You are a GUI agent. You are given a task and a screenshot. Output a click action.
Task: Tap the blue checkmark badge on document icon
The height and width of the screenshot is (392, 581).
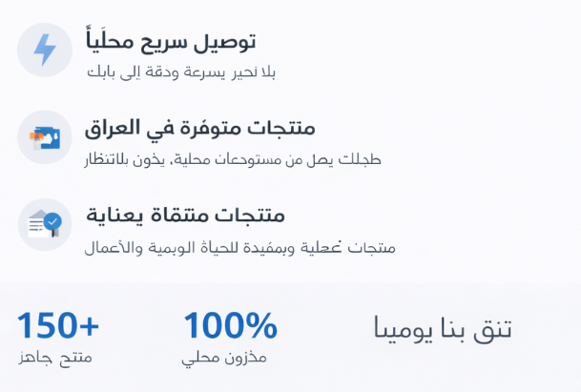pyautogui.click(x=52, y=220)
